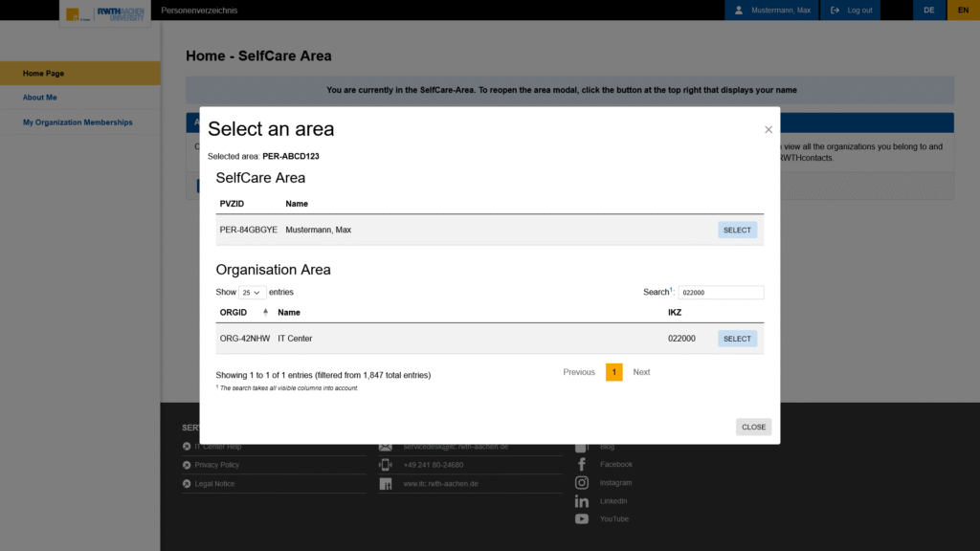Open the Show entries count dropdown
Viewport: 980px width, 551px height.
pyautogui.click(x=253, y=293)
